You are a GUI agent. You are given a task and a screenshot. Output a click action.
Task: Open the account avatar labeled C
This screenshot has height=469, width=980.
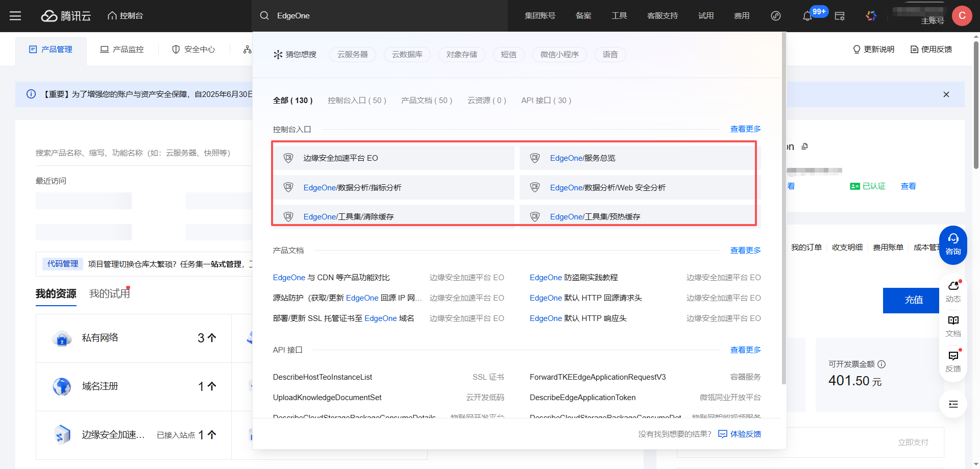click(962, 16)
